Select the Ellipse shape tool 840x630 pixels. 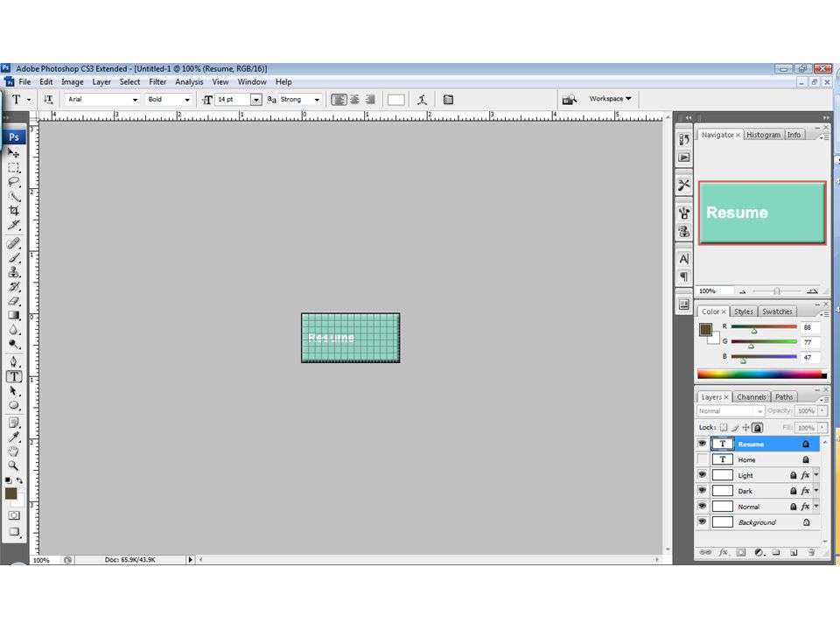point(13,405)
